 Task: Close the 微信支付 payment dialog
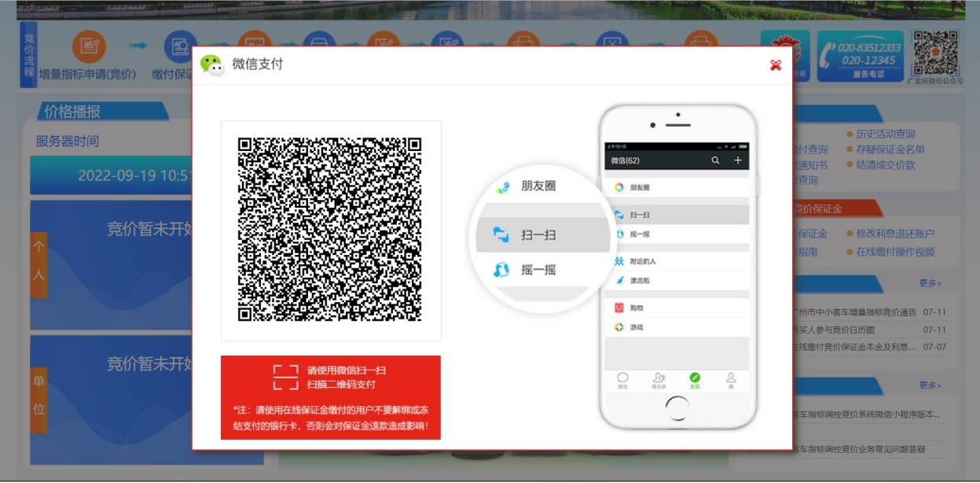click(x=776, y=65)
